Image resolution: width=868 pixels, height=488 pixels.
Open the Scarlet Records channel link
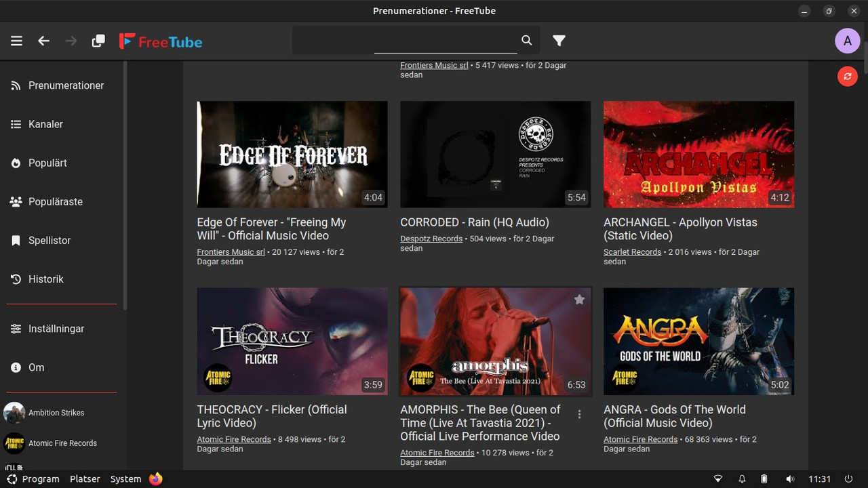(x=633, y=252)
